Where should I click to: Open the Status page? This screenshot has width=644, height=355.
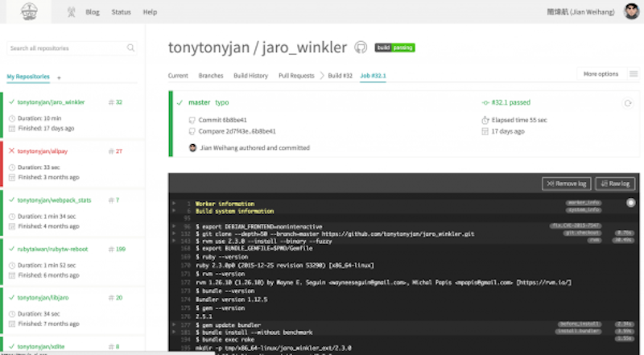pos(122,12)
